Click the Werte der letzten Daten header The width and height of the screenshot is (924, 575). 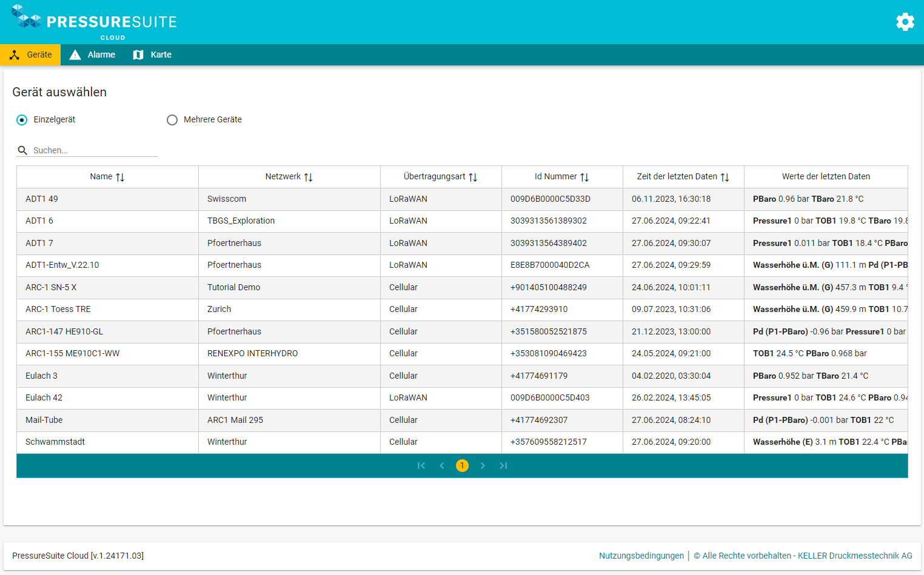826,176
